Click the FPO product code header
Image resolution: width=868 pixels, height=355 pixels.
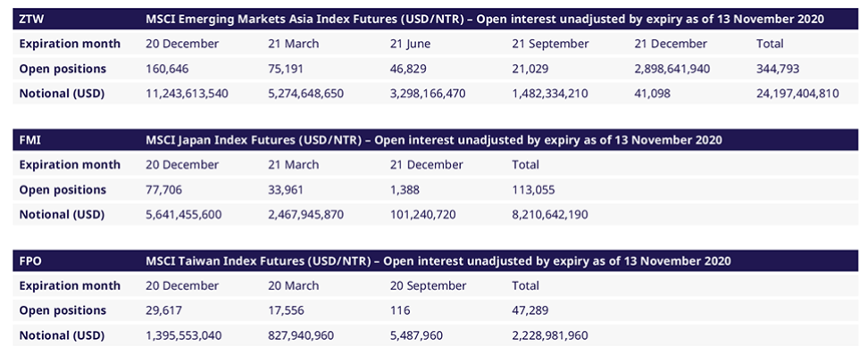(29, 261)
